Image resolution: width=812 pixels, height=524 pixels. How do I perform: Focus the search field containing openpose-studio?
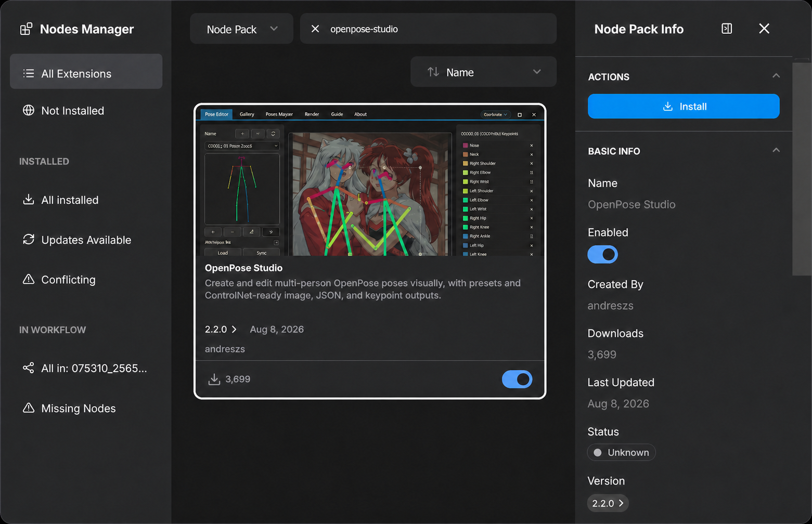coord(428,29)
